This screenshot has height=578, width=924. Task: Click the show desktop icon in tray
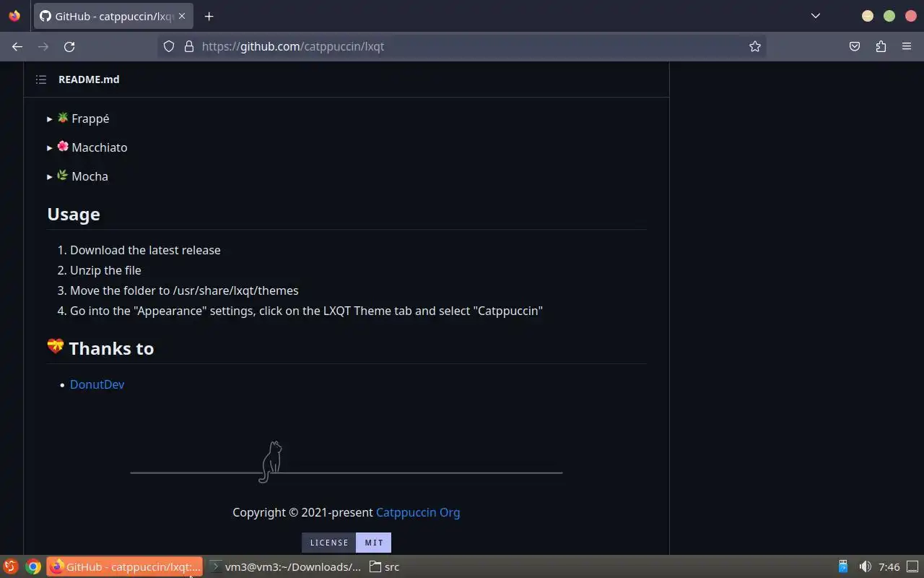912,567
